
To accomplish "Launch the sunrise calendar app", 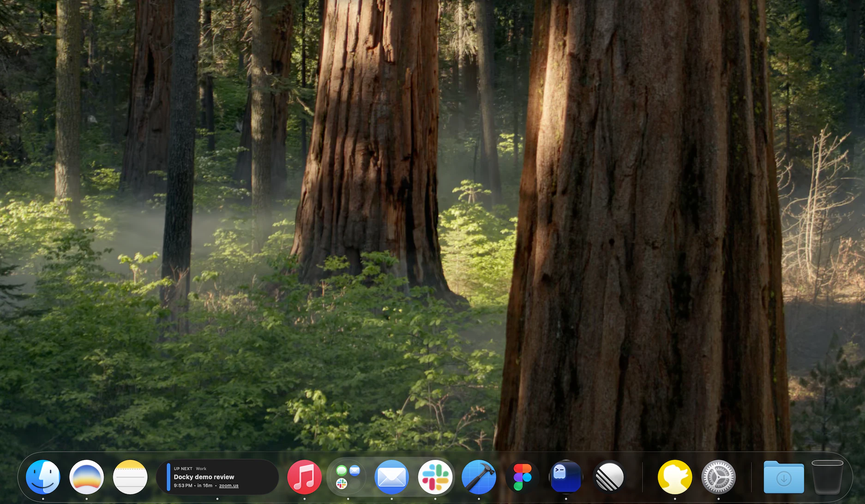I will pyautogui.click(x=86, y=477).
